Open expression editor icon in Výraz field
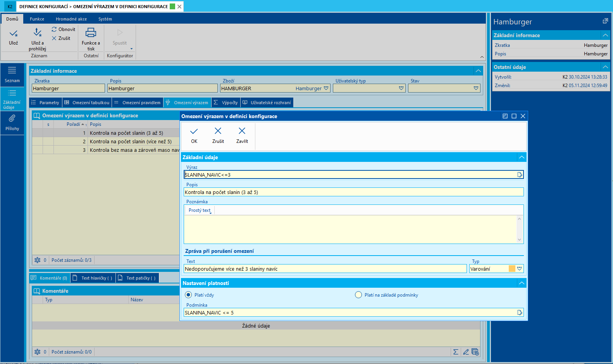Image resolution: width=613 pixels, height=364 pixels. [520, 175]
